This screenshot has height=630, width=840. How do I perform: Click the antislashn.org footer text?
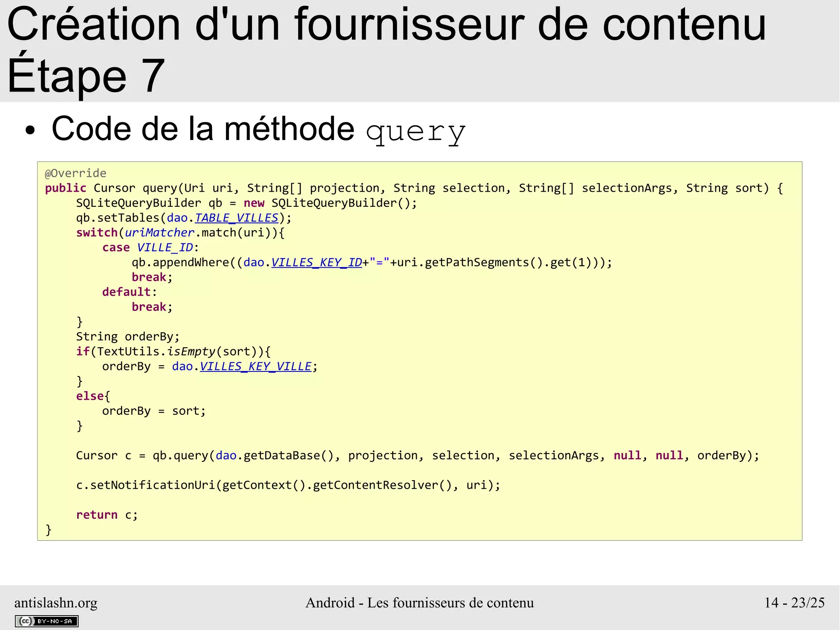pyautogui.click(x=56, y=603)
